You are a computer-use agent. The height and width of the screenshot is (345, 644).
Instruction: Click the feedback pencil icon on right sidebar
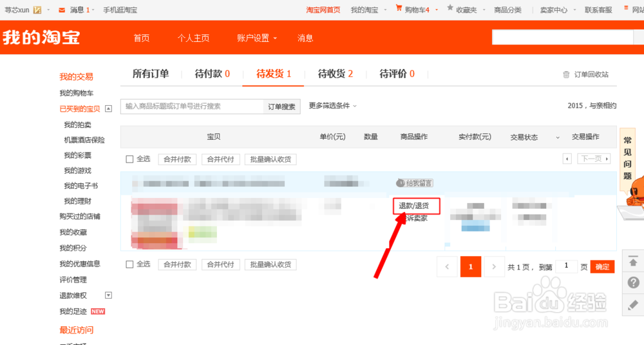click(633, 305)
